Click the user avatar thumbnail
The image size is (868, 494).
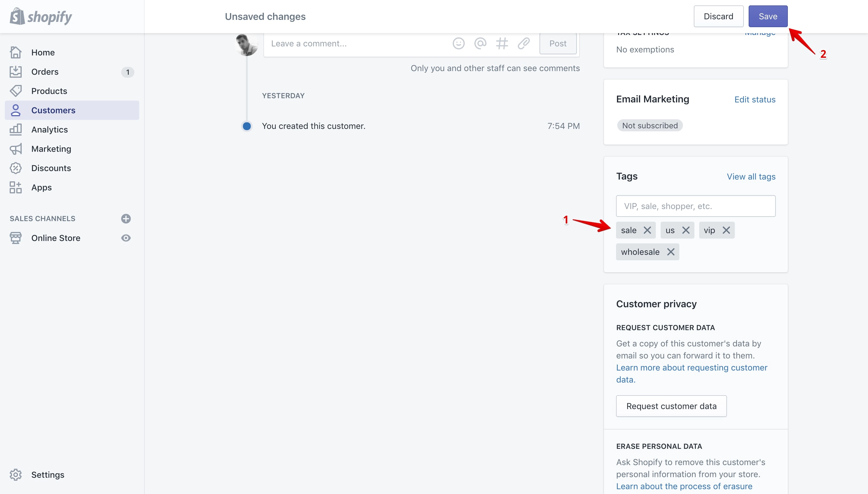(247, 45)
